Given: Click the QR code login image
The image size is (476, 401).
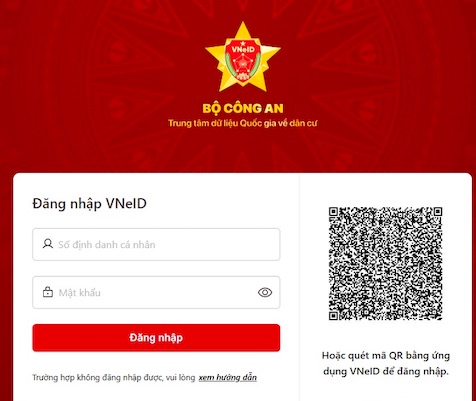Looking at the screenshot, I should pyautogui.click(x=385, y=263).
